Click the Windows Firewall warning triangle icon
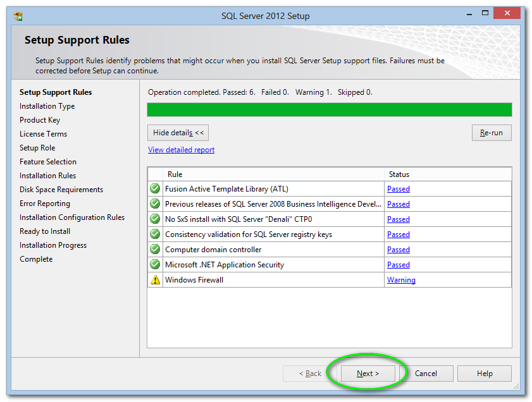 coord(155,279)
